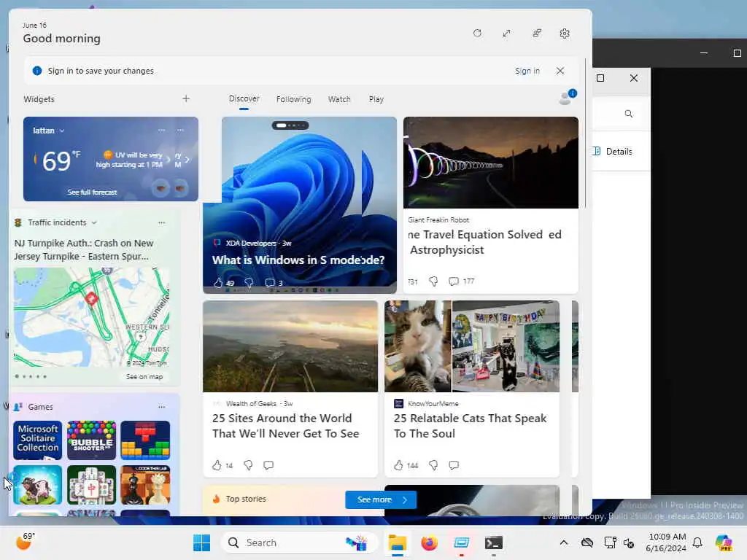Open What is Windows in S mode article

298,260
